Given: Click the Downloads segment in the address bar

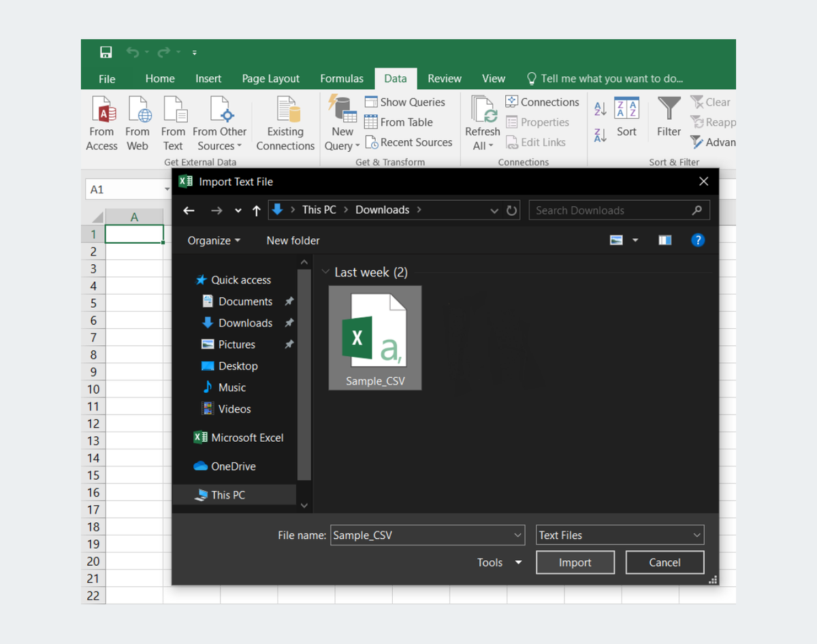Looking at the screenshot, I should click(383, 210).
